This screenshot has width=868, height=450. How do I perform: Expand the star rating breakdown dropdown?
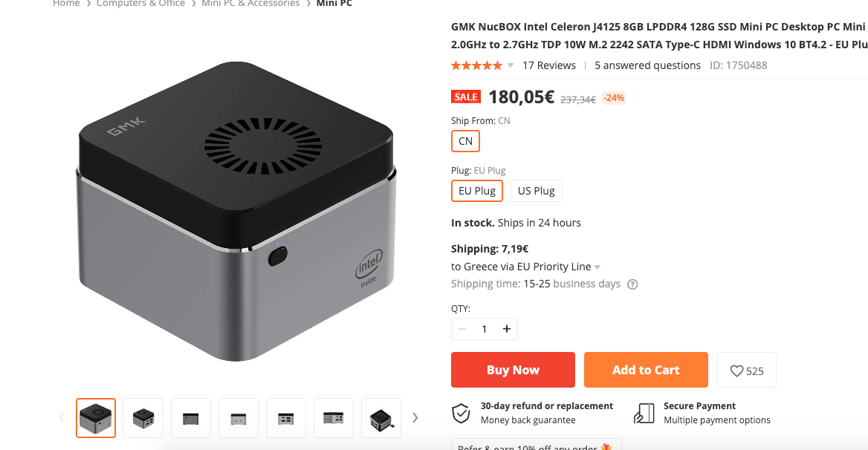(511, 66)
